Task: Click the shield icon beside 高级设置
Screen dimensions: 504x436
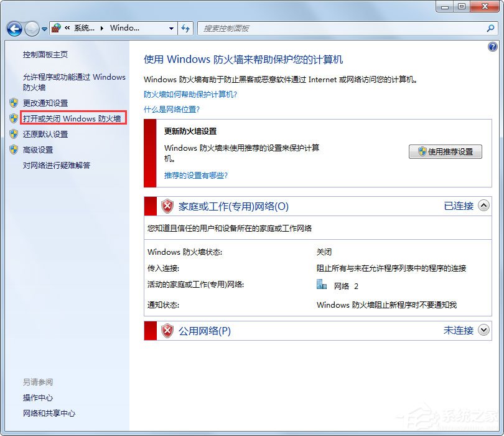Action: pos(14,149)
